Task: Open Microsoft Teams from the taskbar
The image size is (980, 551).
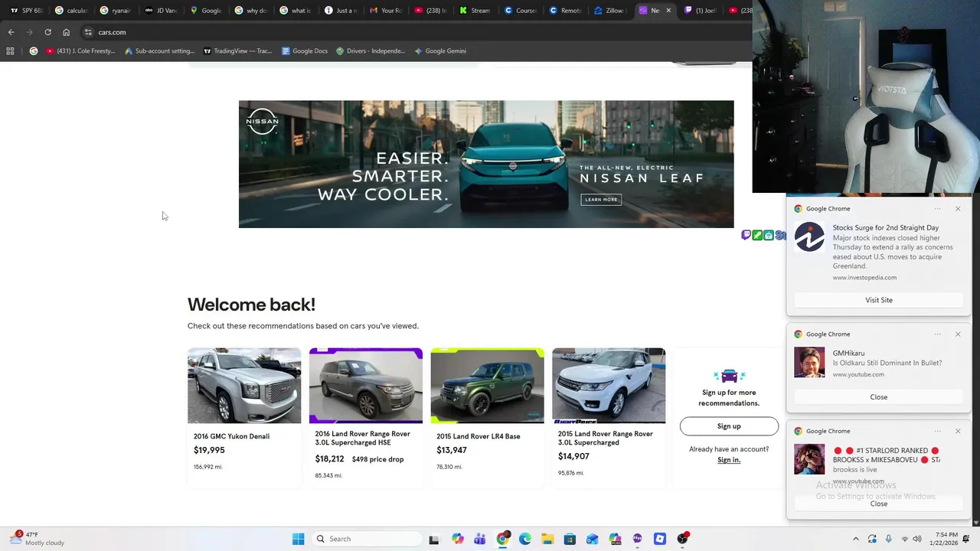Action: (x=480, y=539)
